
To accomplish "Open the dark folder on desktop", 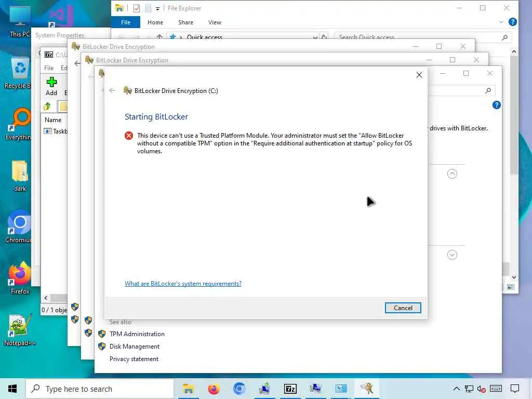I will [x=20, y=176].
